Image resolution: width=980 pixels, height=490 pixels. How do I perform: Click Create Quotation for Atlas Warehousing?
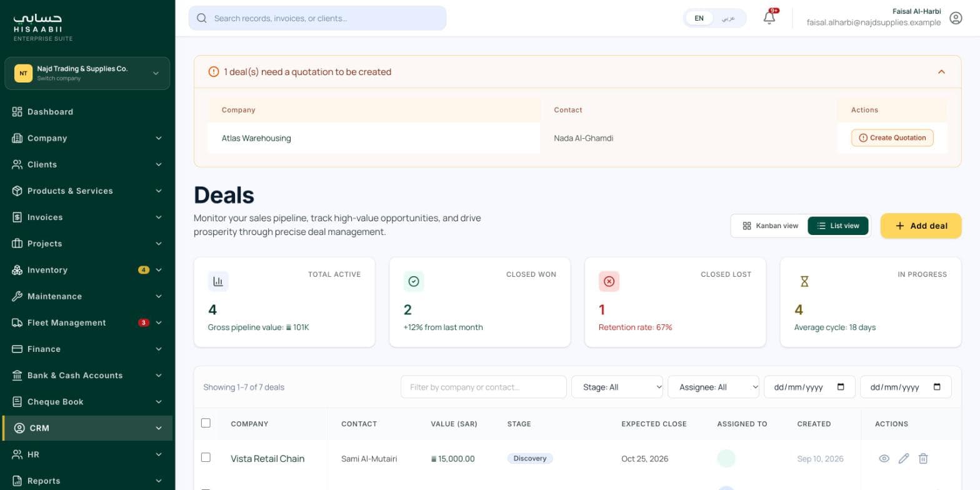point(892,137)
